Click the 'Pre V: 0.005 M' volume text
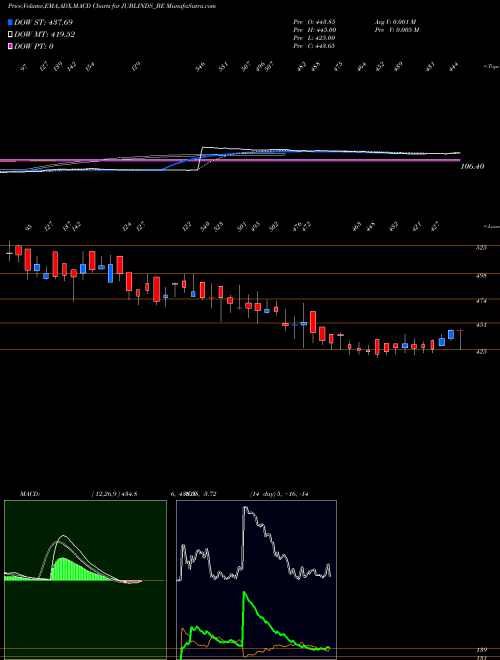The image size is (500, 660). (396, 30)
